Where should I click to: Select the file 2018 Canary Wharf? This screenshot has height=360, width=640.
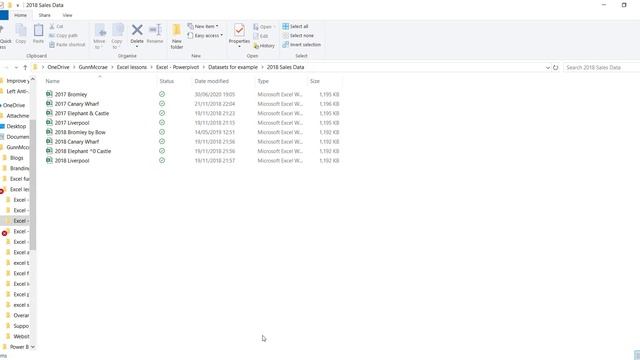tap(77, 142)
